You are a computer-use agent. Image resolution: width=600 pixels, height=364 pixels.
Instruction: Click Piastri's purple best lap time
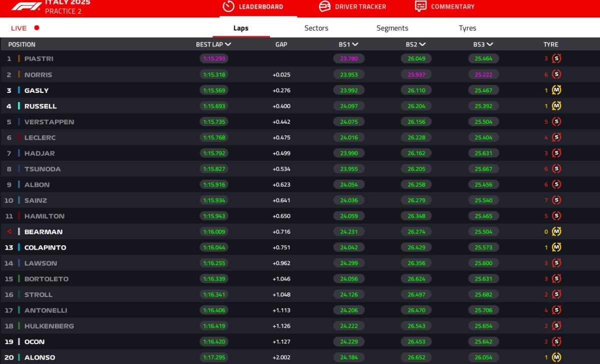[x=214, y=58]
